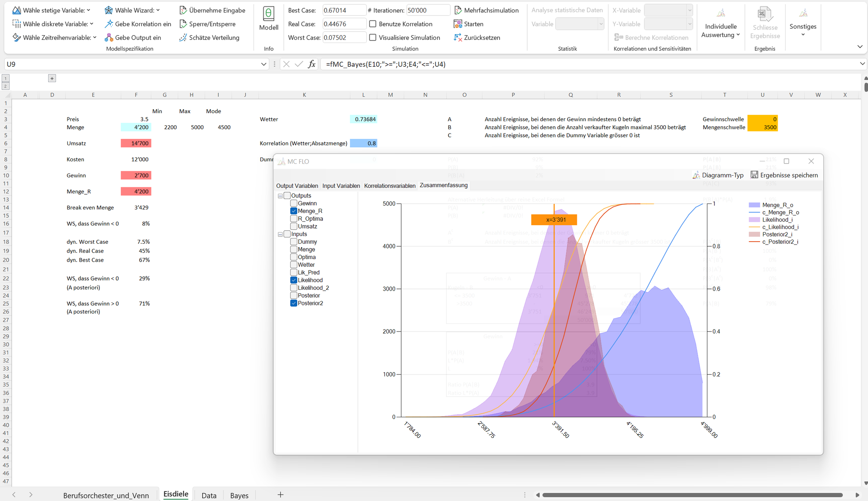Select outline level 2 button

(x=6, y=86)
